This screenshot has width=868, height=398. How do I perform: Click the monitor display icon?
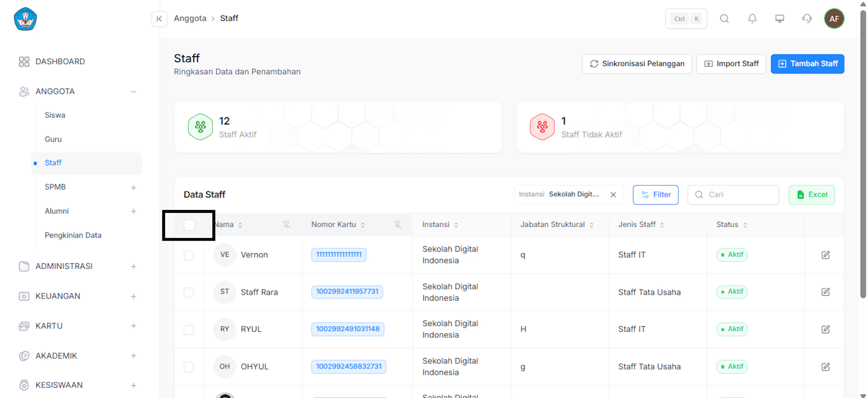click(x=779, y=19)
